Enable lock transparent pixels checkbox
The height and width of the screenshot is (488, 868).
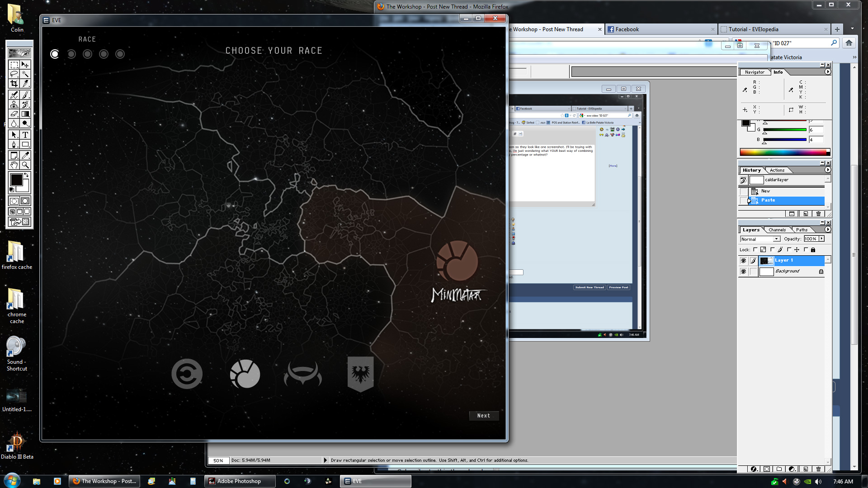[755, 249]
